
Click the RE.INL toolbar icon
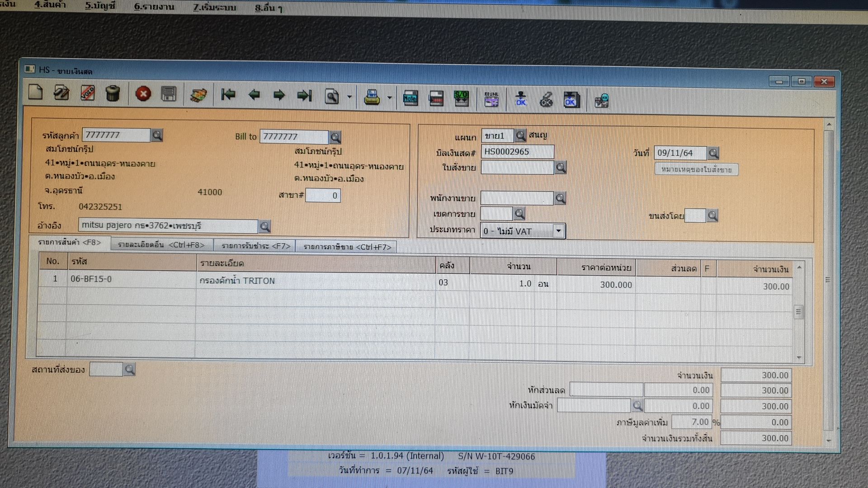(x=491, y=99)
